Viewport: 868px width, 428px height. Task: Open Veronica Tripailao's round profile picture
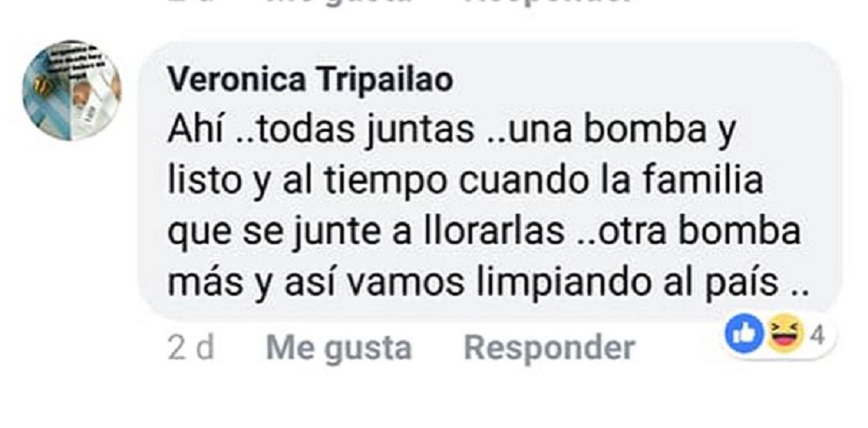(72, 91)
